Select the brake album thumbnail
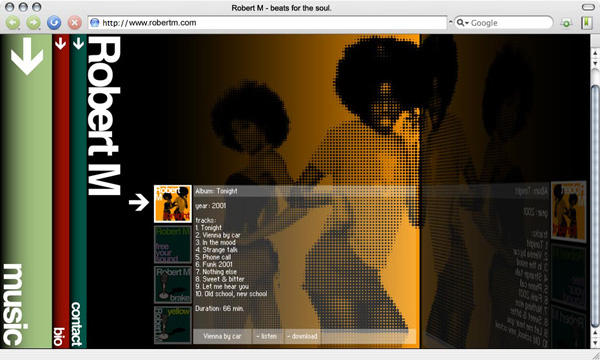Screen dimensions: 600x360 click(173, 285)
